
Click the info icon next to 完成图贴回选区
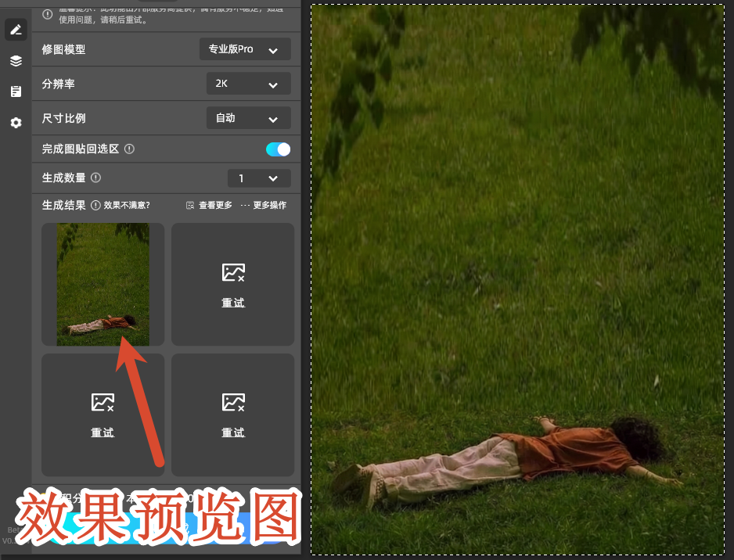point(130,149)
